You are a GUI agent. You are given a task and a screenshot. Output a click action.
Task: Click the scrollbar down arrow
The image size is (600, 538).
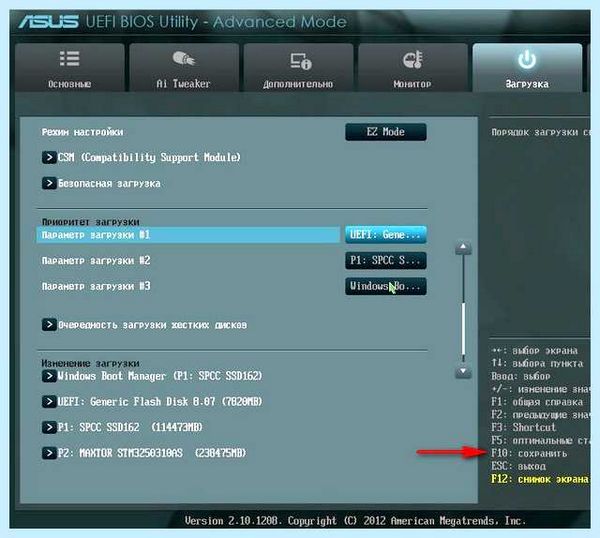coord(463,371)
